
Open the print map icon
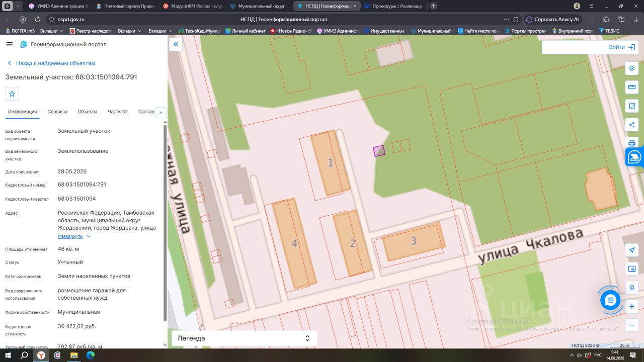tap(632, 143)
